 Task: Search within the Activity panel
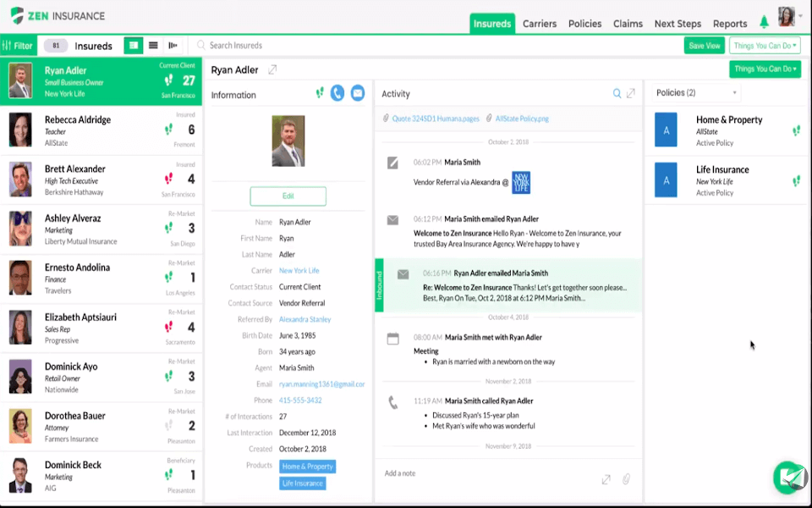(617, 93)
